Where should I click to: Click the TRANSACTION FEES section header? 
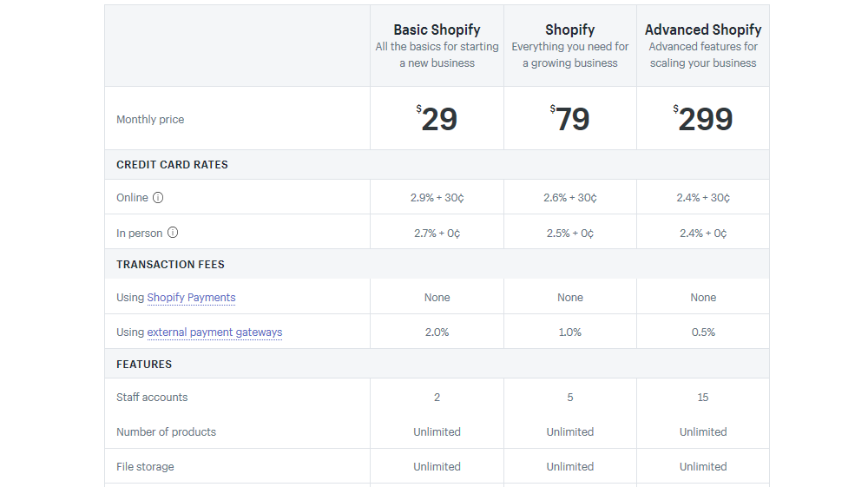(x=170, y=265)
